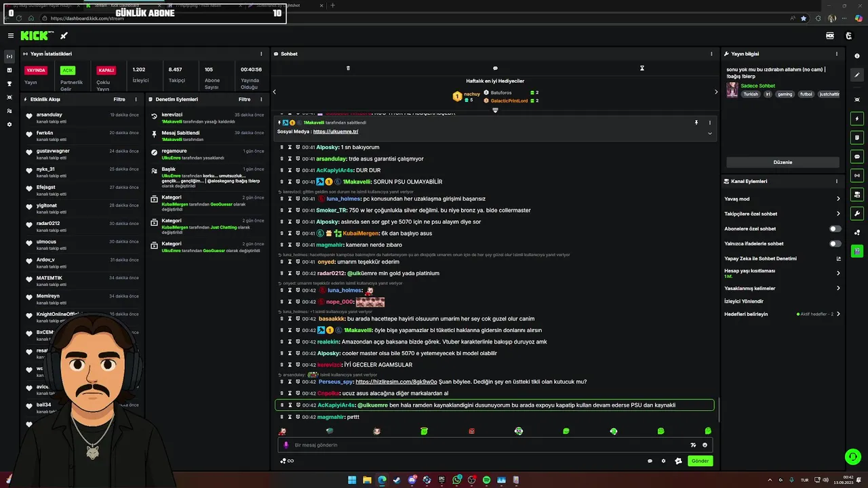Open WhatsApp from taskbar

[x=456, y=480]
